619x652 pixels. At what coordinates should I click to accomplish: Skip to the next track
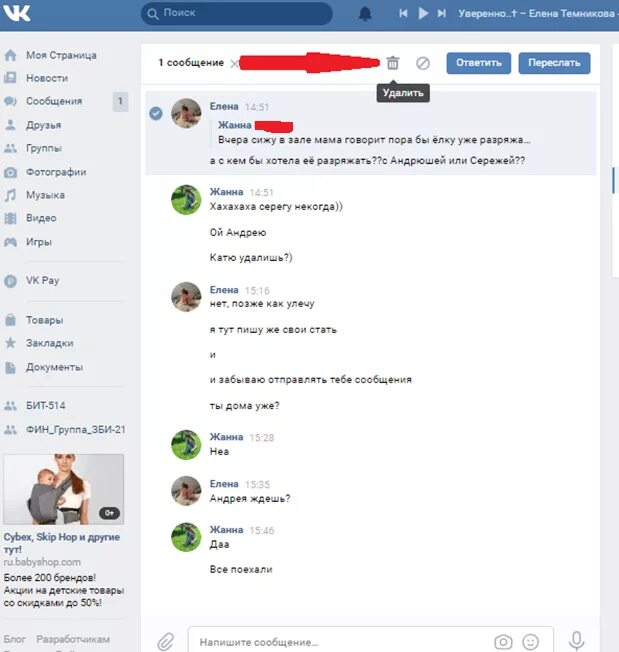(441, 13)
